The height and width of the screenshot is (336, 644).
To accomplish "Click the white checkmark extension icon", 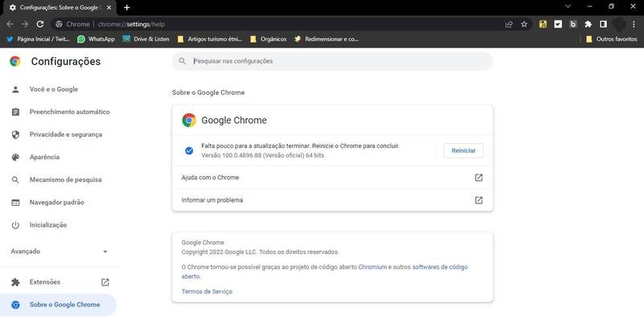I will (x=558, y=24).
